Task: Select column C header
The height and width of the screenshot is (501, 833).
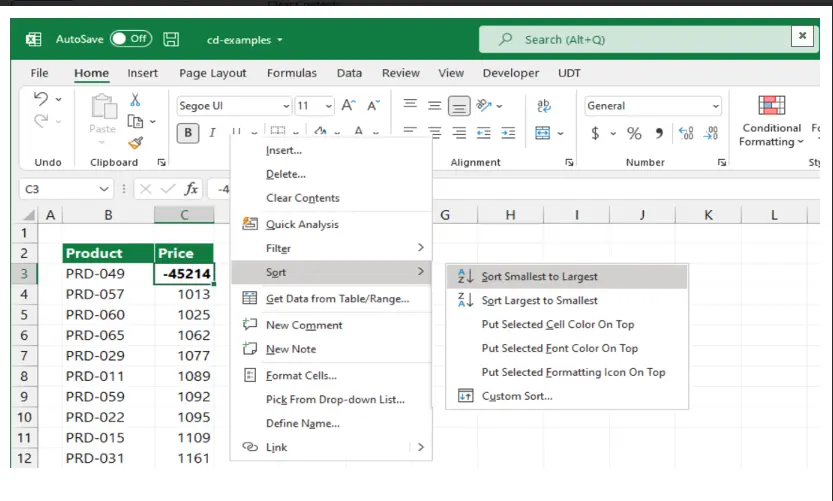Action: coord(184,215)
